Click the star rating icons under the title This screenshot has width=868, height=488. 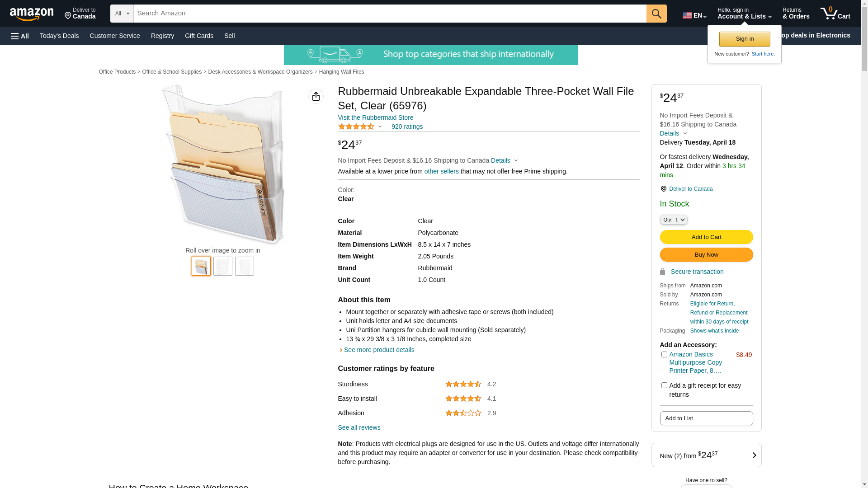[356, 127]
